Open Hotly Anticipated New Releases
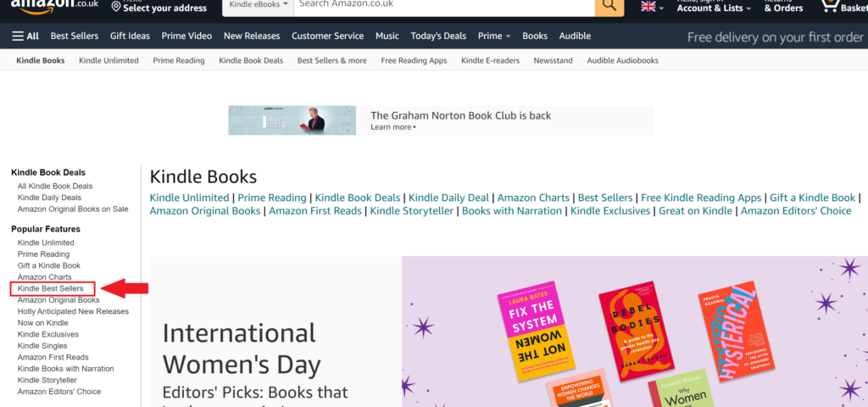 [x=73, y=312]
